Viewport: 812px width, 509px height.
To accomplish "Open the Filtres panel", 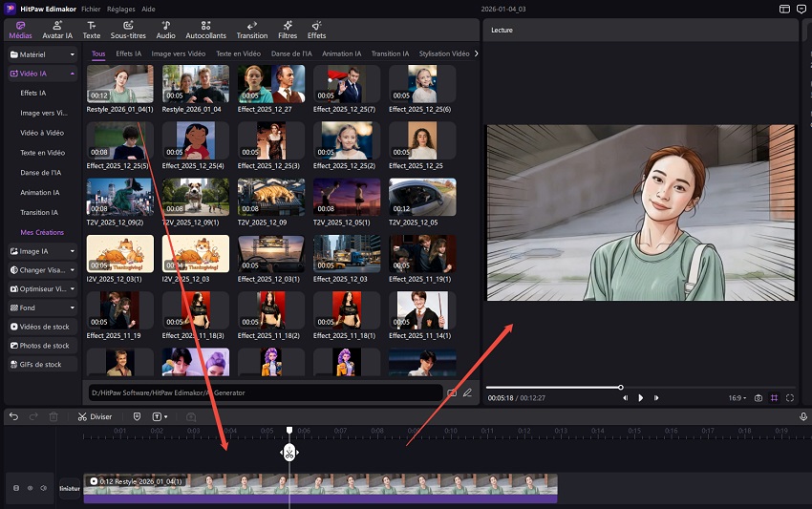I will click(x=287, y=29).
